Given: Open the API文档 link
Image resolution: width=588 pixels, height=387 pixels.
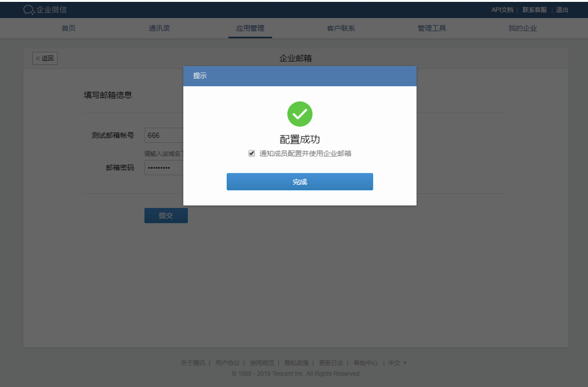Looking at the screenshot, I should [x=501, y=10].
